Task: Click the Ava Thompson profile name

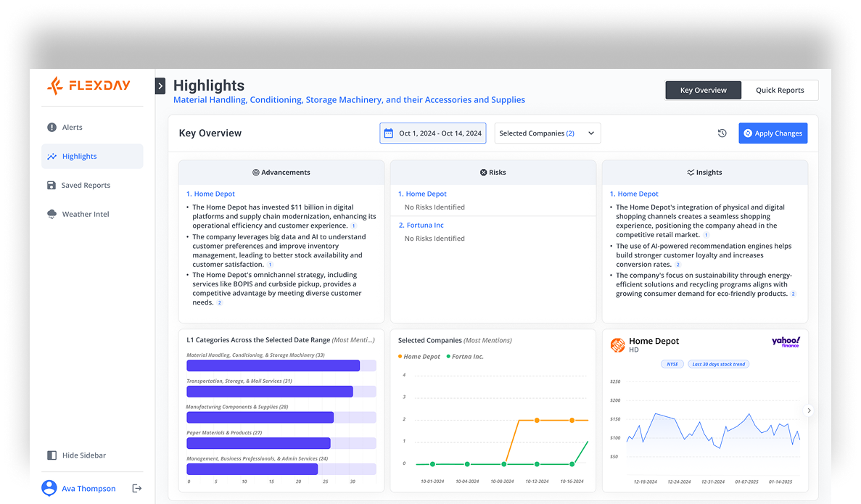Action: [88, 489]
